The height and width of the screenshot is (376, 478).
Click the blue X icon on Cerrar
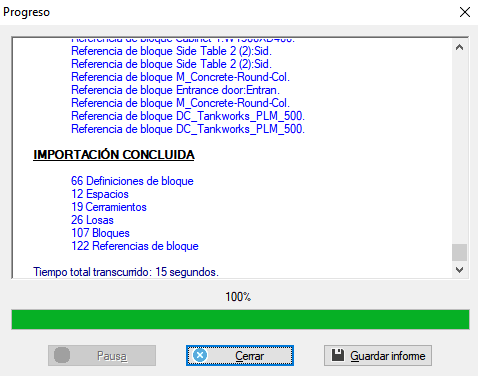[200, 355]
